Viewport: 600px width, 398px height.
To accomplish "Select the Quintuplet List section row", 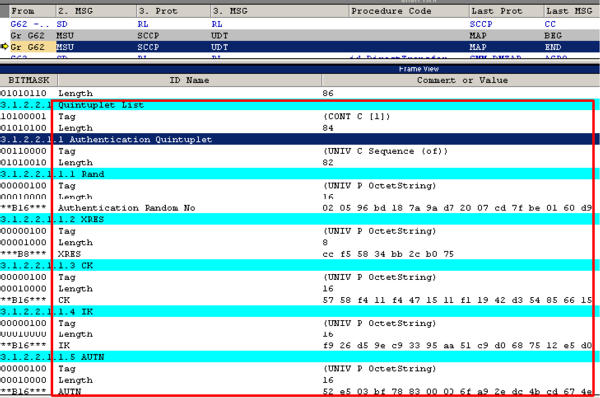I will tap(300, 105).
